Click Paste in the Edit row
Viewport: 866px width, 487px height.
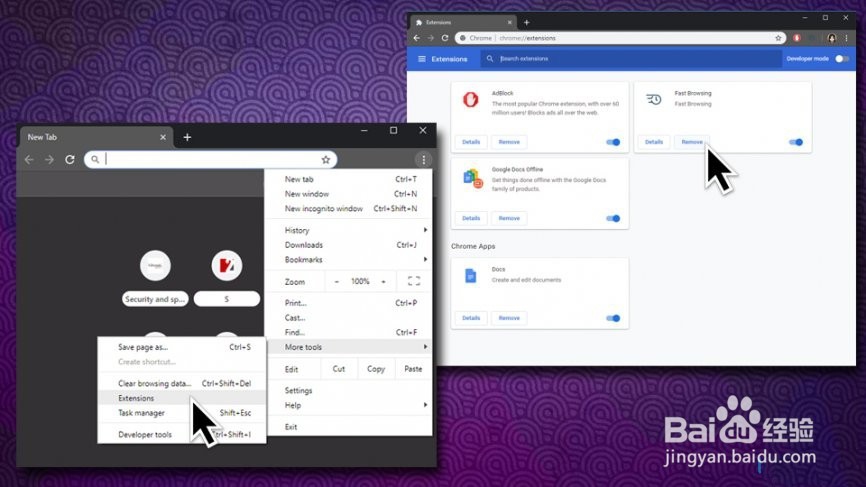pos(413,369)
